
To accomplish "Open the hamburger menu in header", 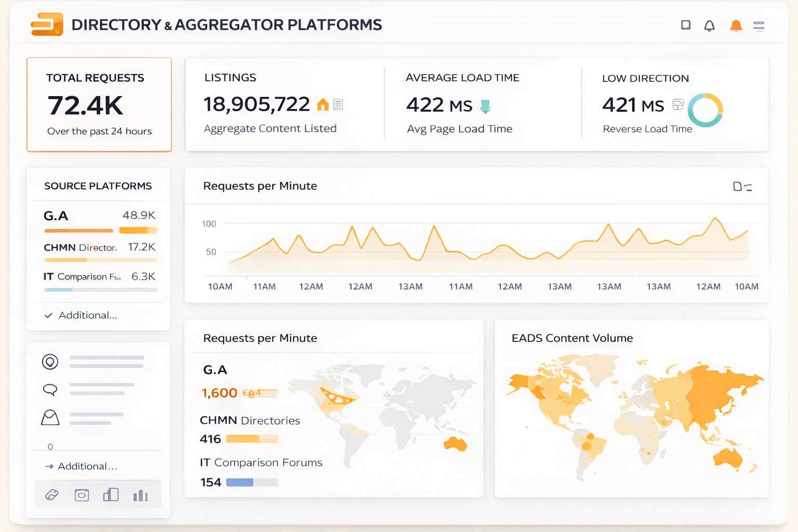I will click(759, 25).
